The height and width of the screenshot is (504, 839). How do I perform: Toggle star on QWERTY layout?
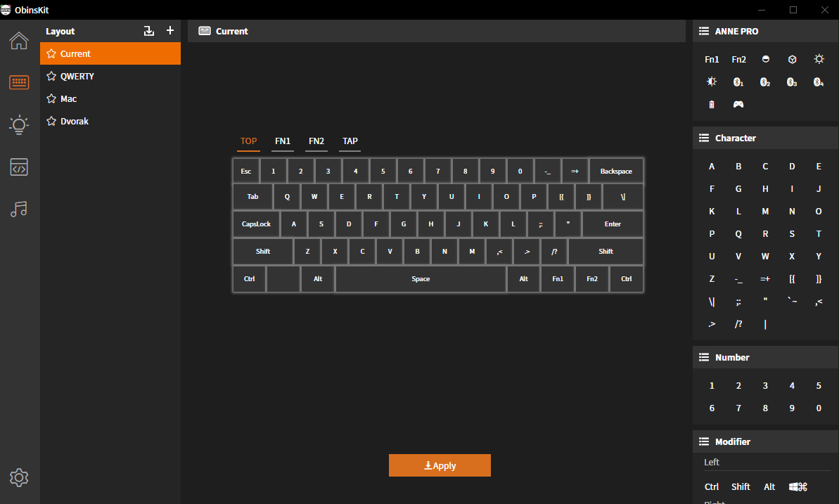point(51,76)
